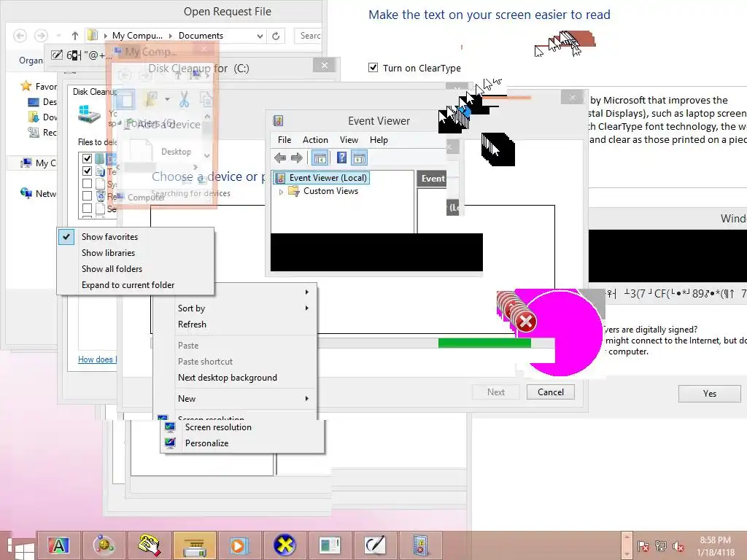
Task: Click Back arrow in Open Request File dialog
Action: tap(20, 36)
